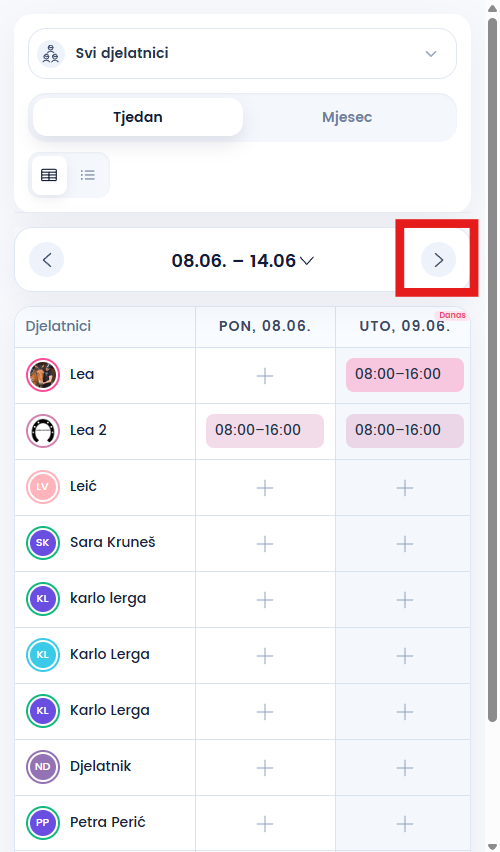Add Tuesday shift for Leić

pos(404,487)
